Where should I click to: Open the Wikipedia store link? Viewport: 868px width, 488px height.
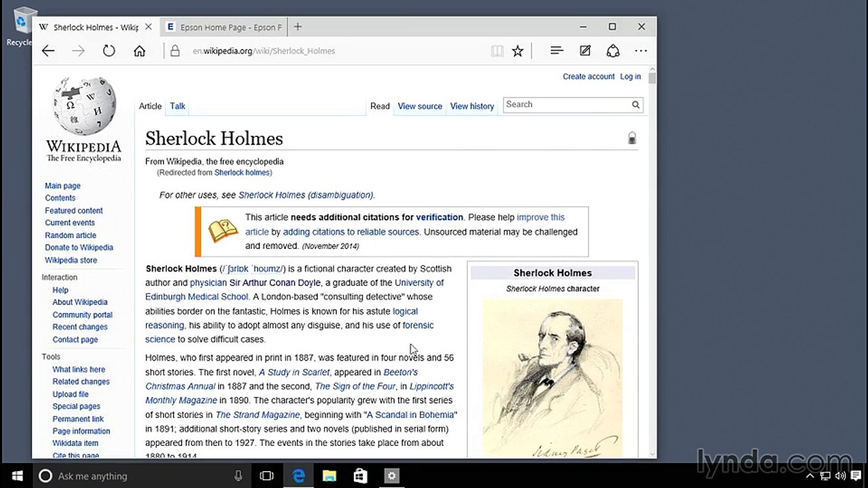pos(71,260)
